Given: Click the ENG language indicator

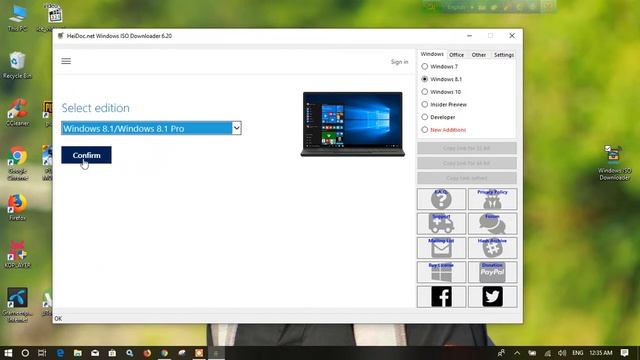Looking at the screenshot, I should pos(578,353).
